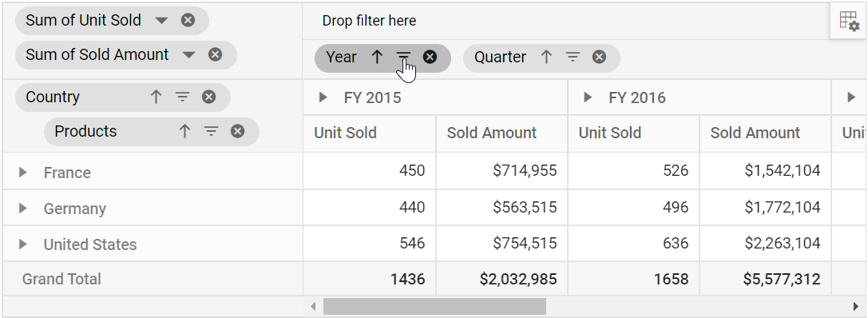Select the cell $714,955

click(x=501, y=171)
